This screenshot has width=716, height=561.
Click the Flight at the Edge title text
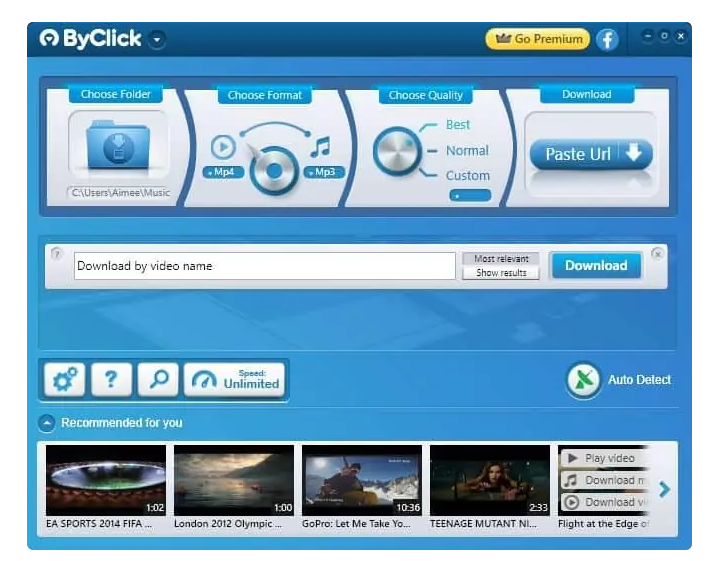point(603,524)
